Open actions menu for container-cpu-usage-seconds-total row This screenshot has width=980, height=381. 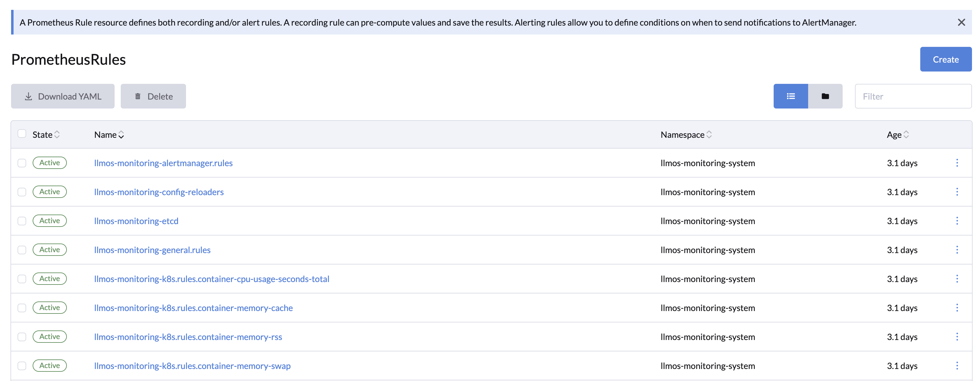click(x=957, y=279)
